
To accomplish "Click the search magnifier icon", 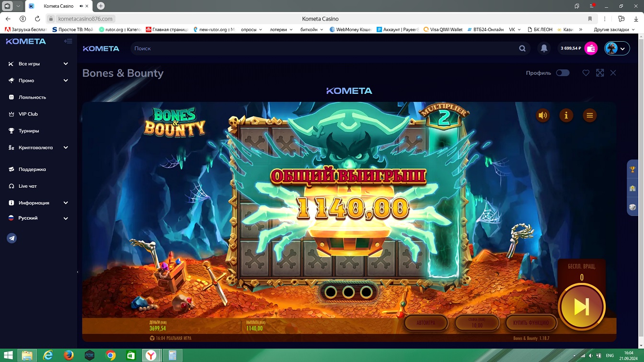I will [522, 48].
